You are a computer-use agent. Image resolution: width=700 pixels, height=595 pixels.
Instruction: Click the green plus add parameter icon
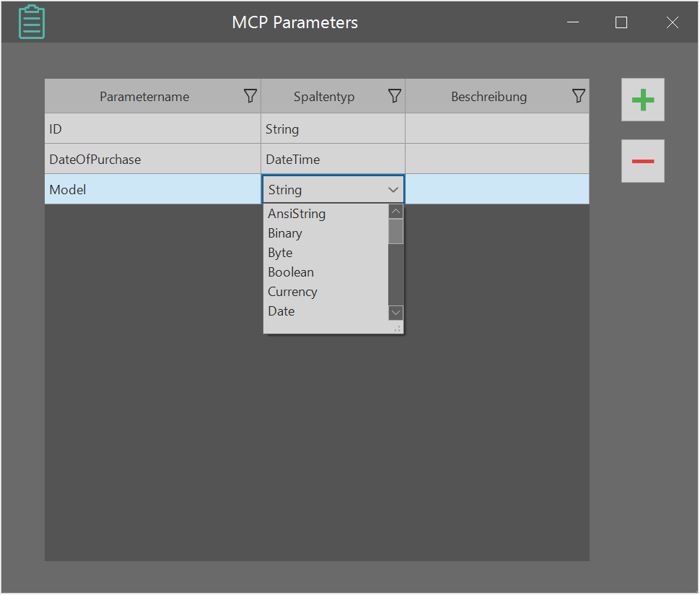[642, 100]
